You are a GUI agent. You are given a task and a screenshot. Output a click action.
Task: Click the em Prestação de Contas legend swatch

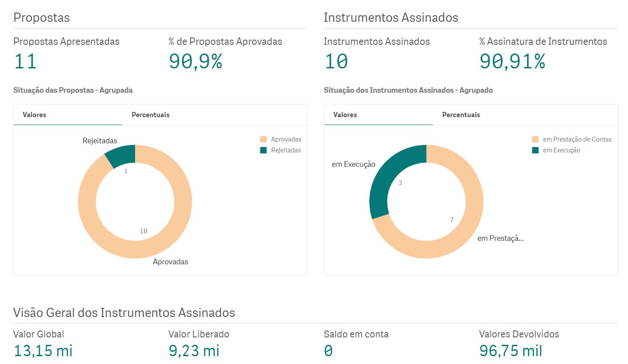[535, 140]
